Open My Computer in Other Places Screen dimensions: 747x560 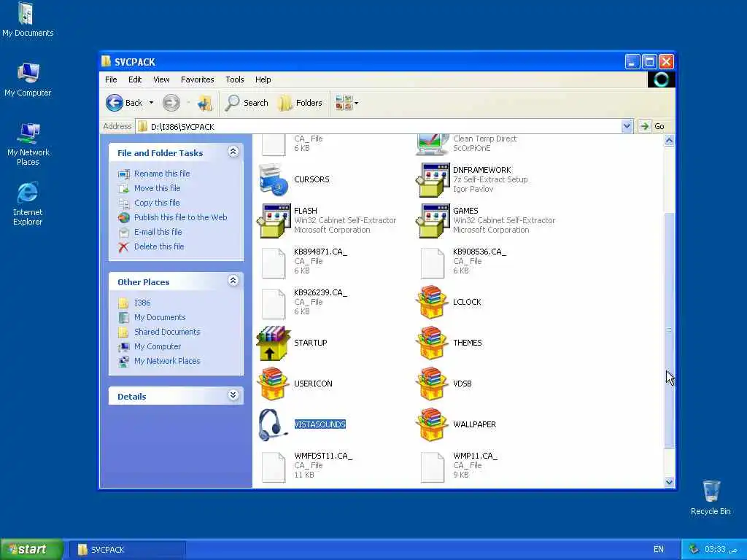click(158, 346)
